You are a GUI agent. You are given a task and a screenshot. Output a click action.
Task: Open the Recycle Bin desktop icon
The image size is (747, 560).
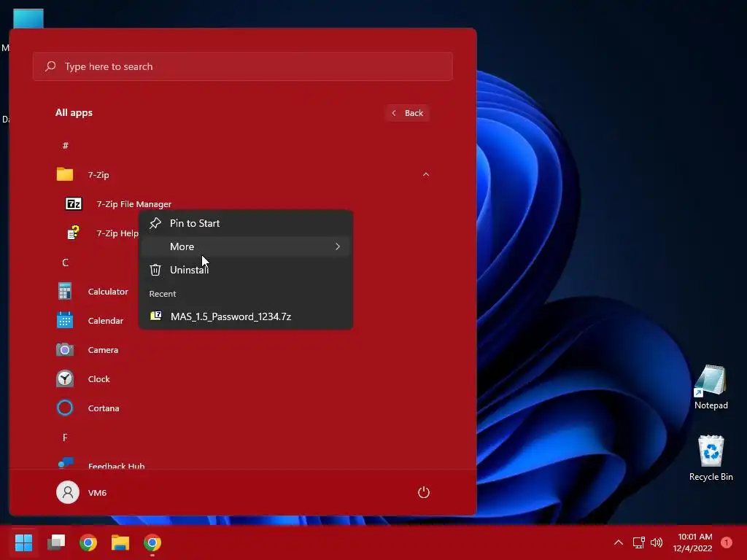point(711,458)
